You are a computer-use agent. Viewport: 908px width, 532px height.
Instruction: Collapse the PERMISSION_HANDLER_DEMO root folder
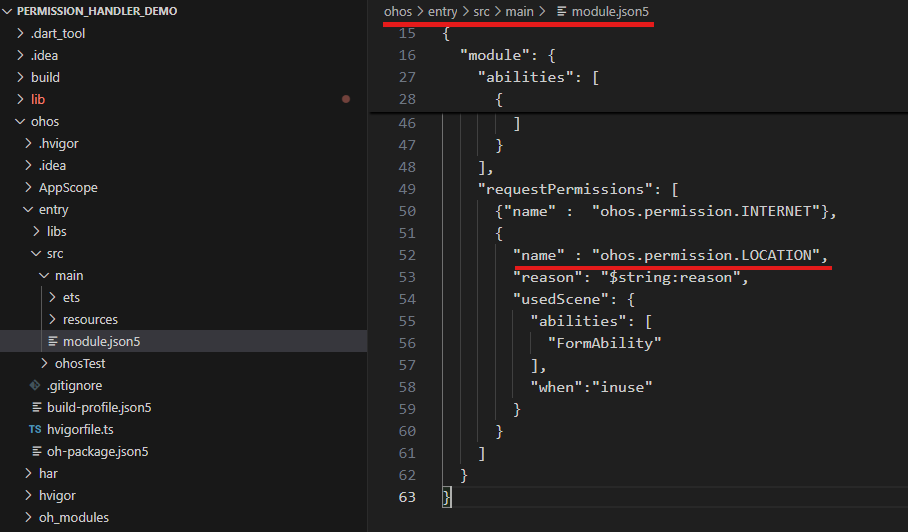click(8, 11)
